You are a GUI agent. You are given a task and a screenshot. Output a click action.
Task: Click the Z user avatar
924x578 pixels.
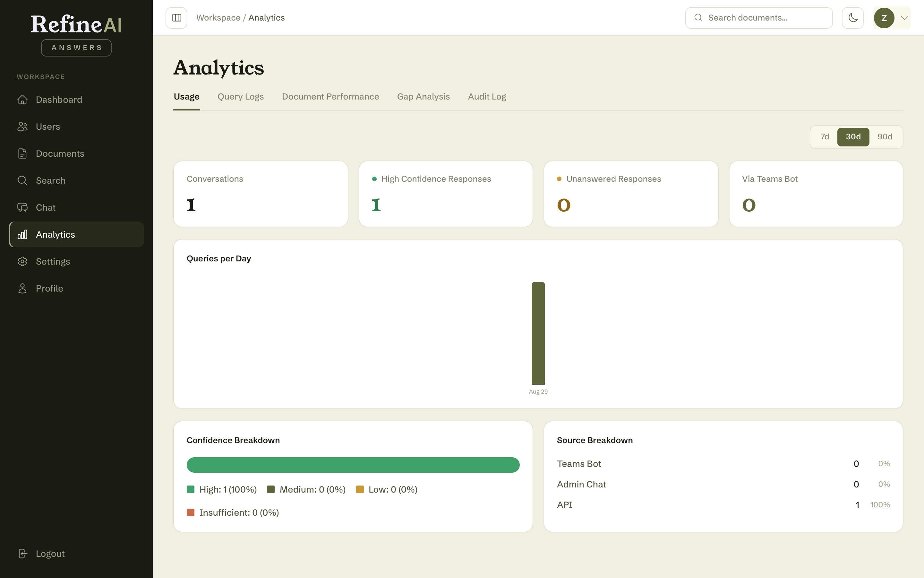point(884,18)
